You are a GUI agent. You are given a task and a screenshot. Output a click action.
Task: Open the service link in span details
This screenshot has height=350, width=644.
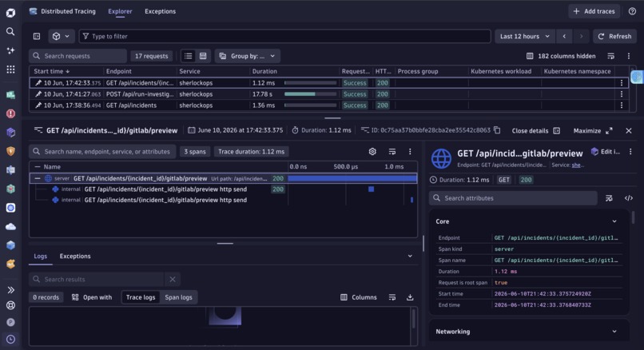(x=578, y=165)
